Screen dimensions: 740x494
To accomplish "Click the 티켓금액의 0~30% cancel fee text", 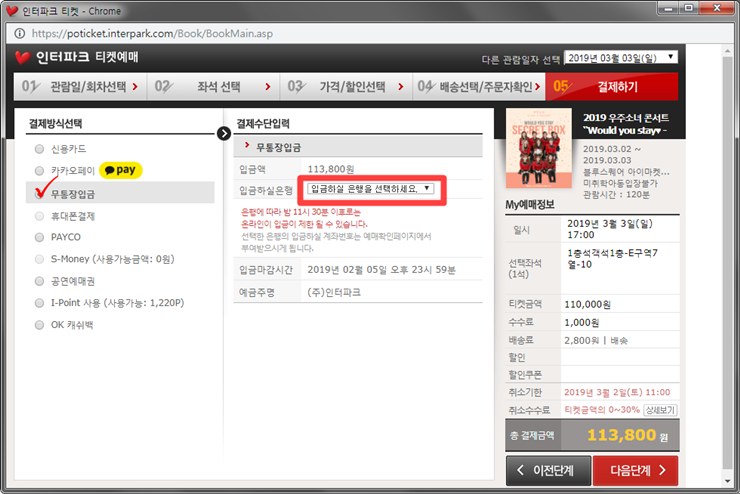I will (x=602, y=410).
